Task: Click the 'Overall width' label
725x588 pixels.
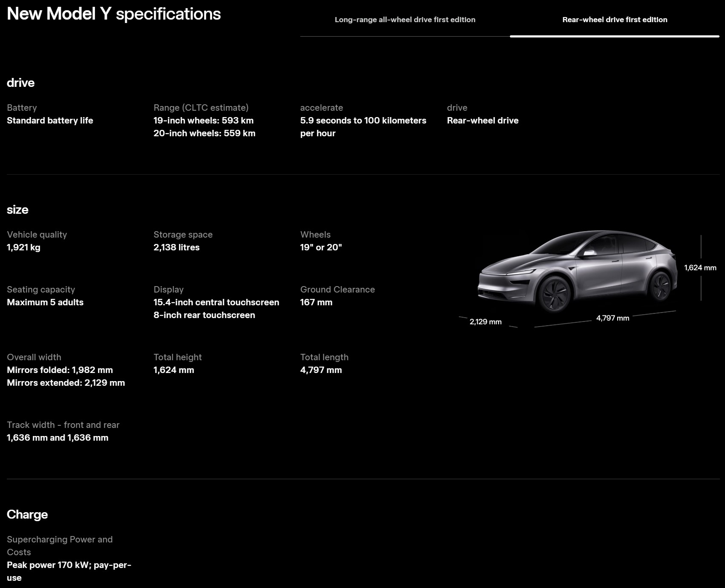Action: tap(34, 357)
